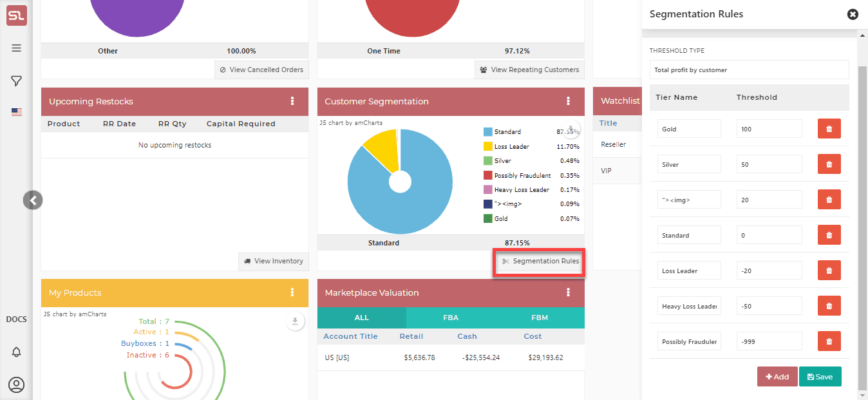Select the VIP watchlist row
868x400 pixels.
point(617,171)
